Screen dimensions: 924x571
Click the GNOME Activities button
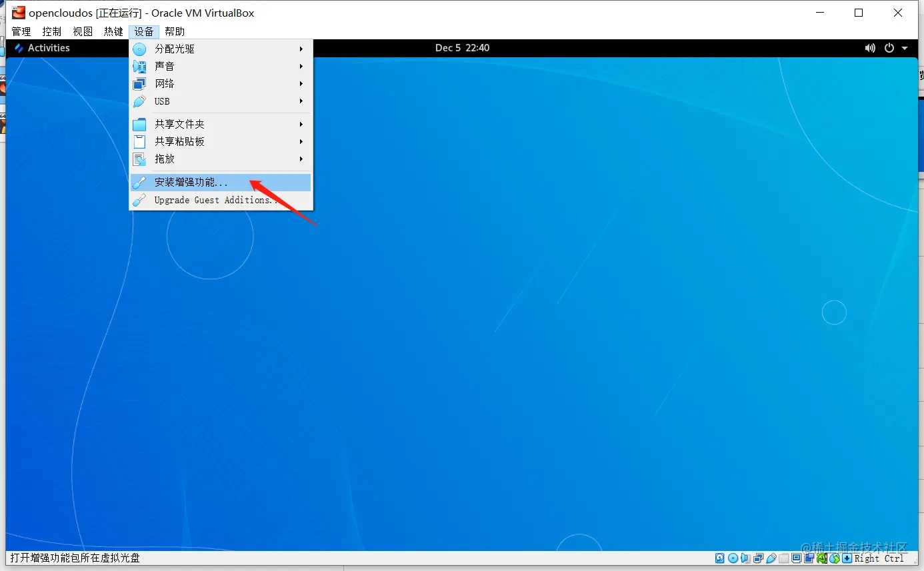point(42,48)
